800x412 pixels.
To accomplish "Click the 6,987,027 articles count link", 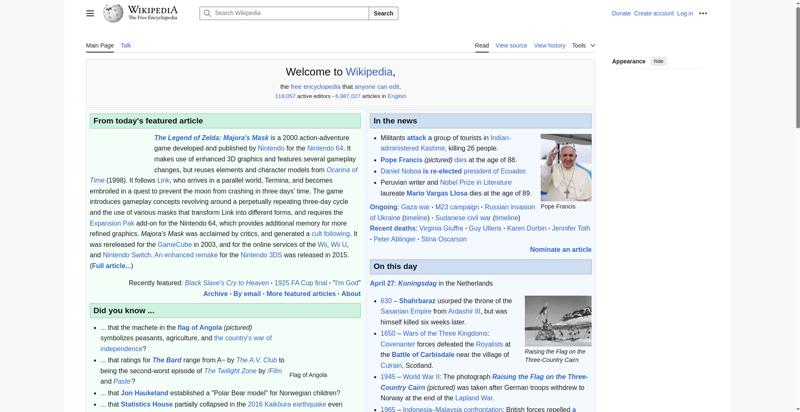I will (x=348, y=96).
